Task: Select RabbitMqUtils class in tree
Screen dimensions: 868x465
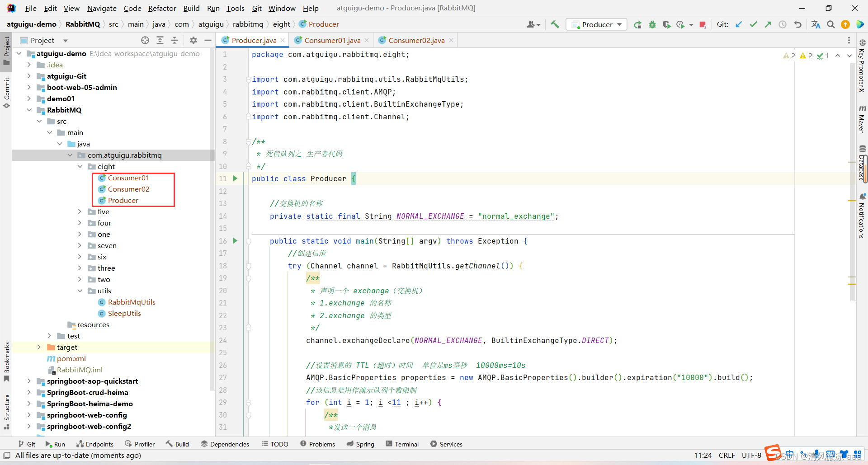Action: pyautogui.click(x=132, y=302)
